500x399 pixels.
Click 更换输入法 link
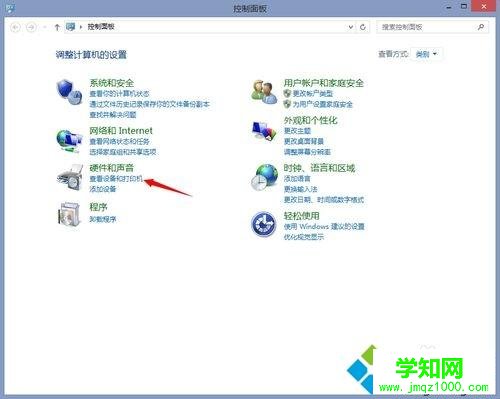pos(300,189)
